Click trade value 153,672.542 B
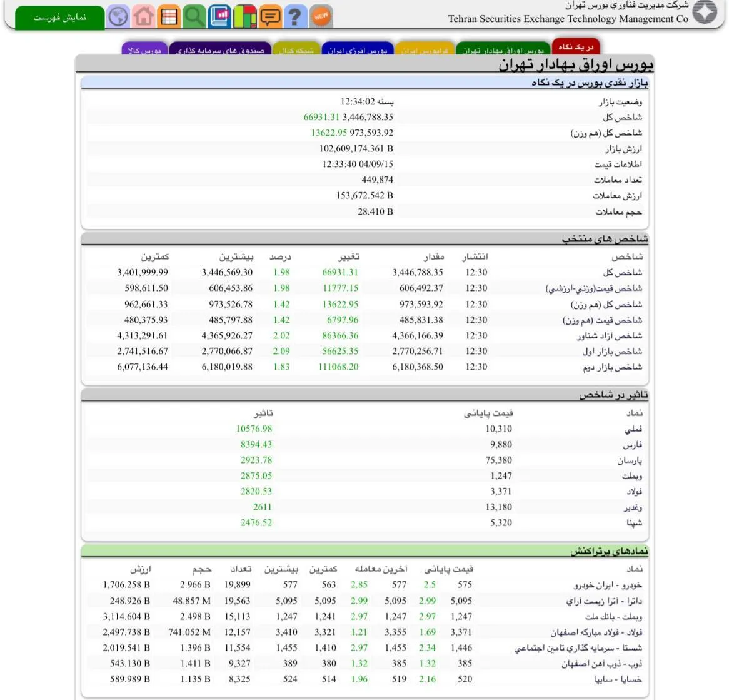The height and width of the screenshot is (700, 729). [364, 195]
